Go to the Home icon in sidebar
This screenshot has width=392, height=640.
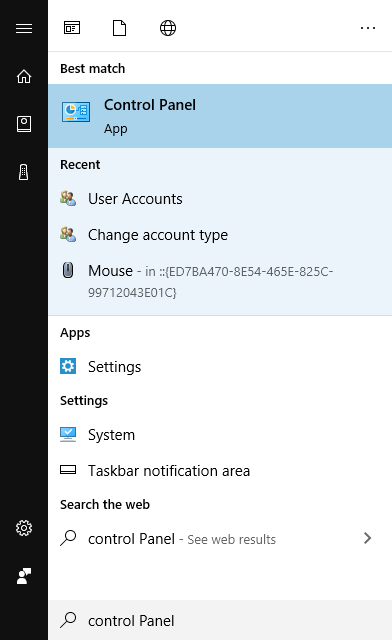24,76
